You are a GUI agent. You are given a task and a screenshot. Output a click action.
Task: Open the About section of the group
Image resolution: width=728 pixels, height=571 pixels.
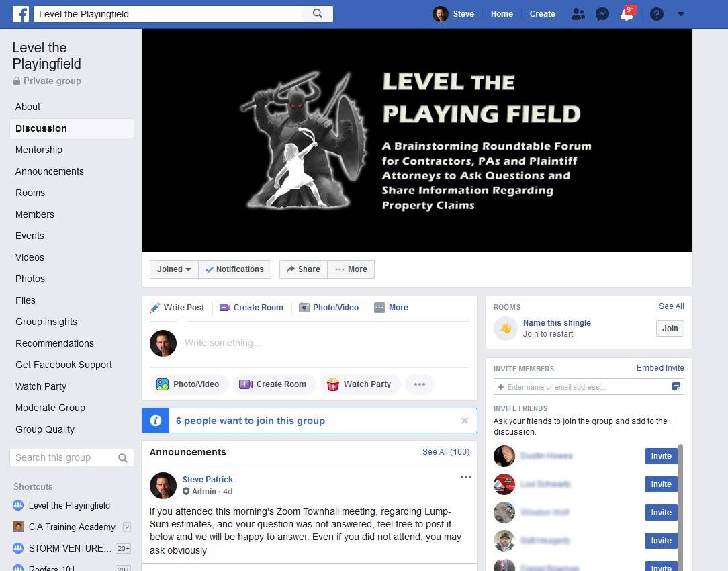pos(28,107)
